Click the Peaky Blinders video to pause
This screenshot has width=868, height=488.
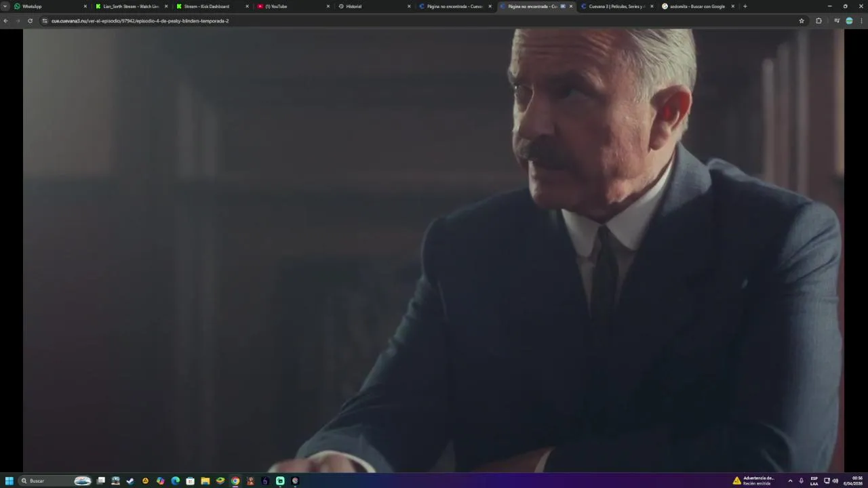pos(434,251)
